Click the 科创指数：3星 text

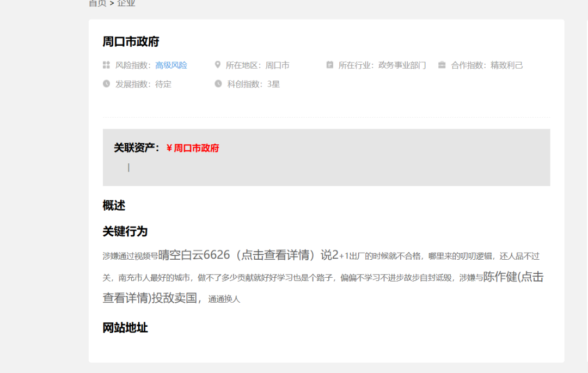pyautogui.click(x=254, y=84)
